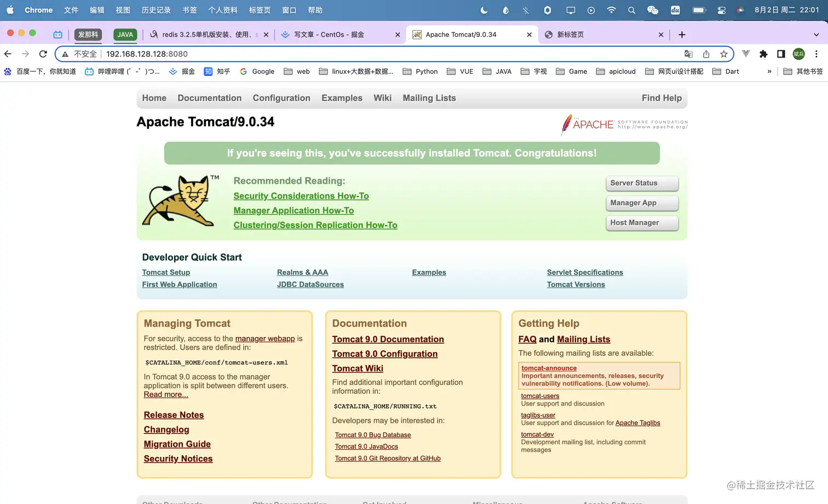This screenshot has width=828, height=504.
Task: Open the 发那科 tab group
Action: [88, 34]
